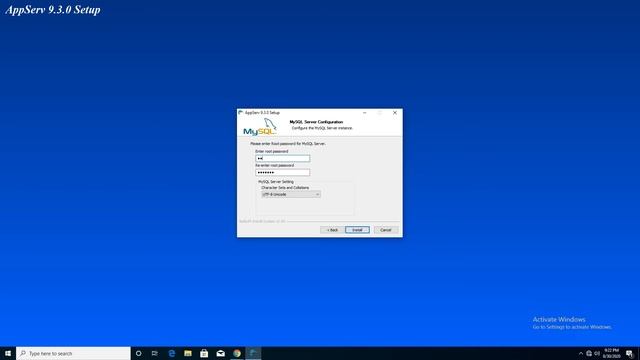Image resolution: width=640 pixels, height=360 pixels.
Task: Launch Microsoft Edge from the taskbar
Action: click(171, 353)
